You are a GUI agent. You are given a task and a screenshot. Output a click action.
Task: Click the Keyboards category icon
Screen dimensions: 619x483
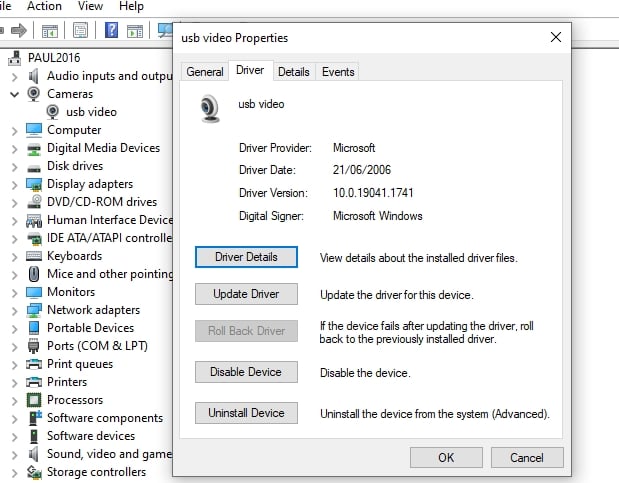pos(34,256)
